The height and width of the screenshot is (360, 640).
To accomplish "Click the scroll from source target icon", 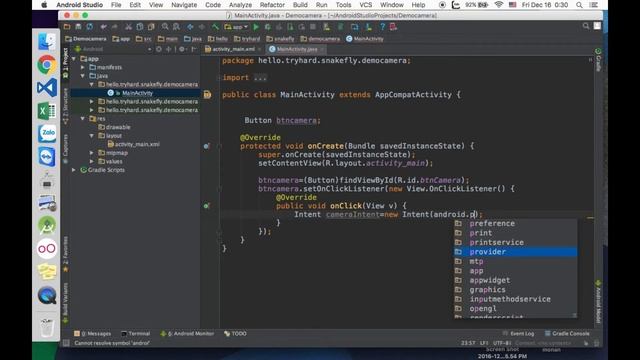I will (x=159, y=49).
